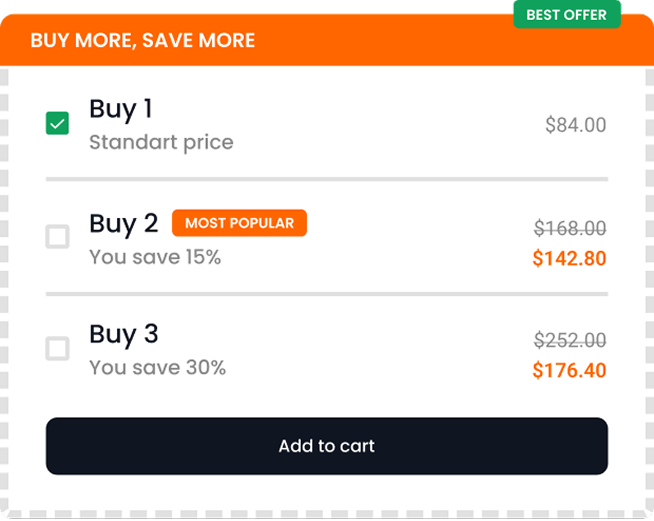Click the orange MOST POPULAR badge
Screen dimensions: 654x521
[239, 223]
